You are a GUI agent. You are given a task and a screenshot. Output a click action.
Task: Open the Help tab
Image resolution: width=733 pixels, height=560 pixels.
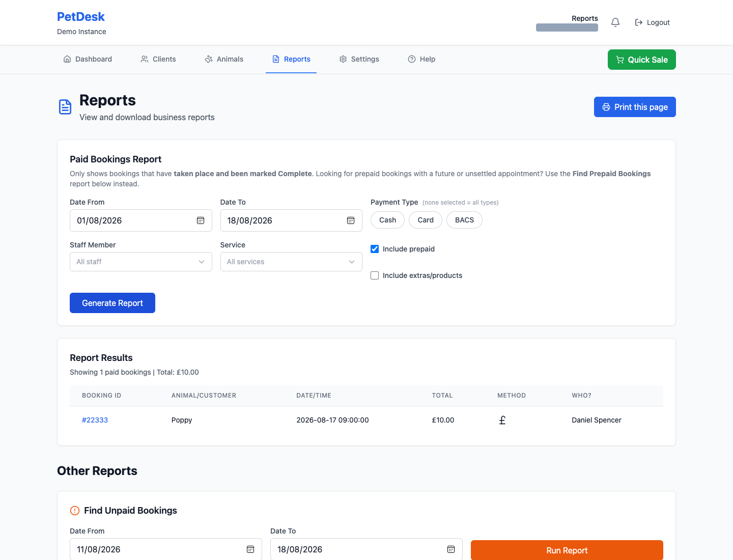pos(421,59)
